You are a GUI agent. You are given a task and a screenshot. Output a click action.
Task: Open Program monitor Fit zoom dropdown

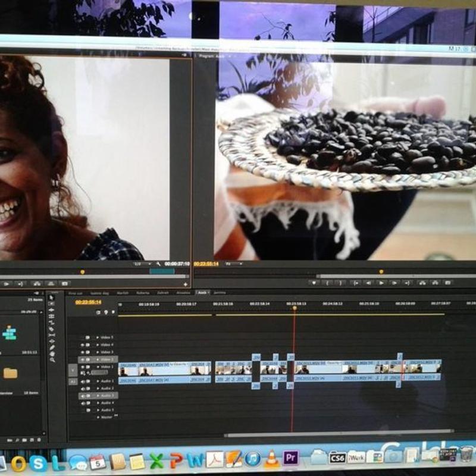[234, 264]
